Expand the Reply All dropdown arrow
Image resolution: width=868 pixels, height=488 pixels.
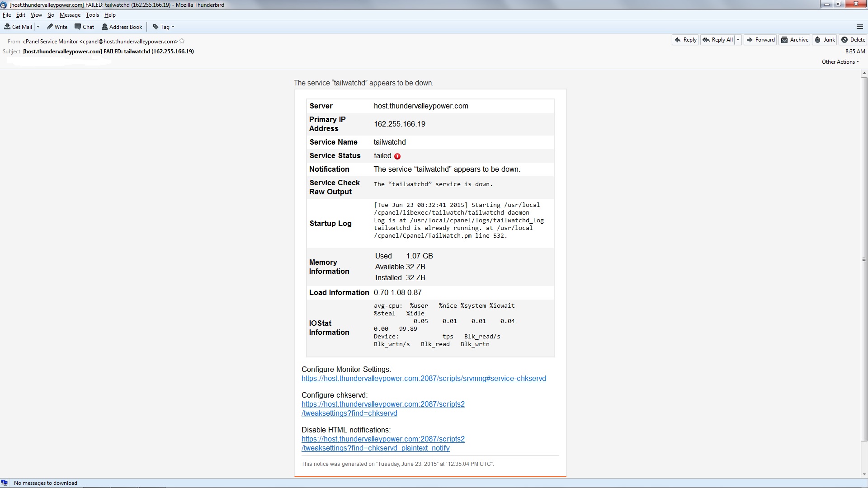coord(738,40)
